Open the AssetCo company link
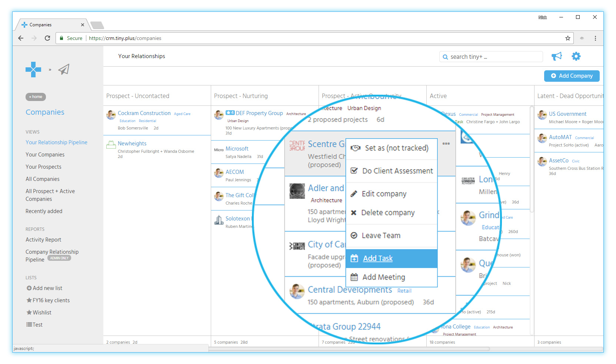 pos(559,161)
